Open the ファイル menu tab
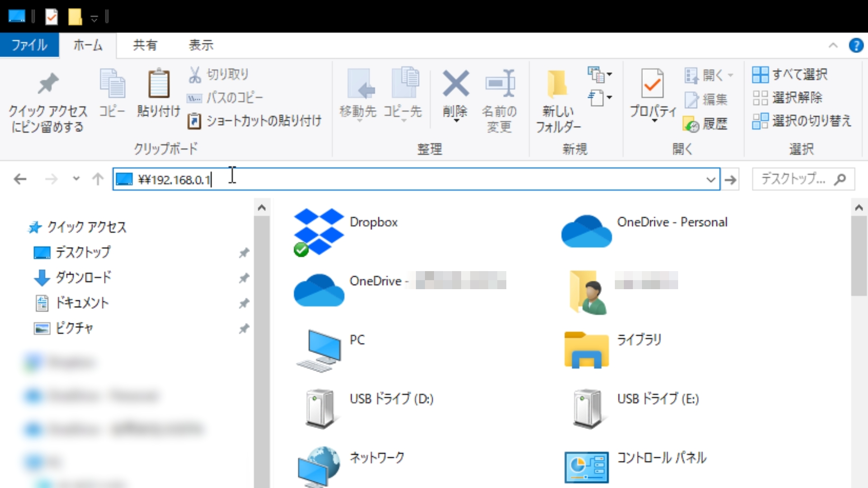The height and width of the screenshot is (488, 868). point(29,45)
